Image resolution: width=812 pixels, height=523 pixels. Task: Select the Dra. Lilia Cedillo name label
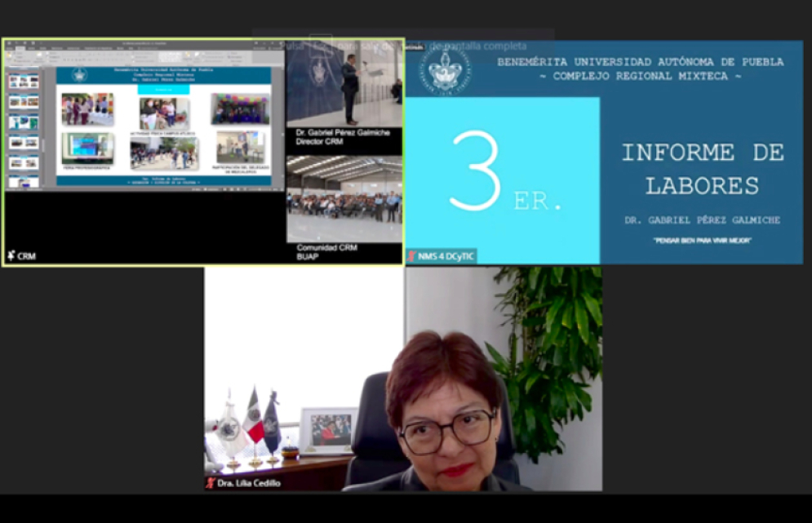pos(249,482)
